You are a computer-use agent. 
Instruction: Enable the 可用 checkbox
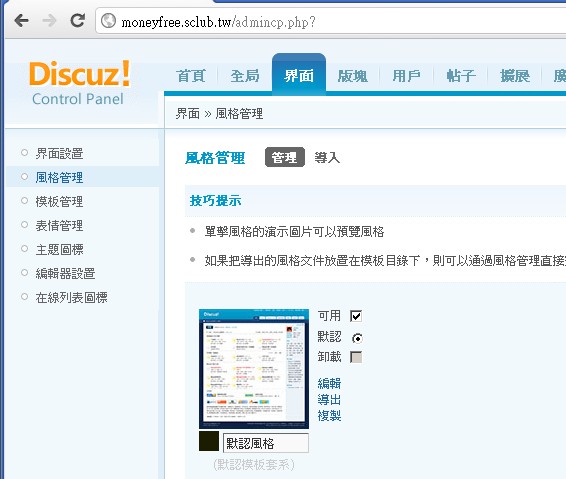[x=356, y=316]
